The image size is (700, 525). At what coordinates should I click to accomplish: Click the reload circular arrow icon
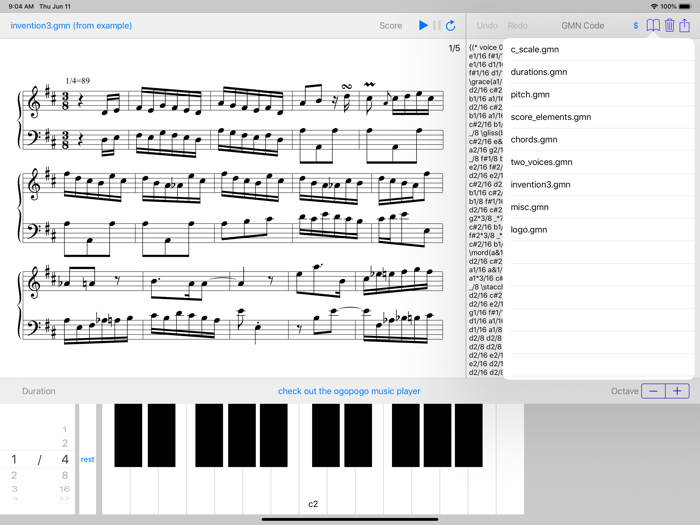tap(450, 25)
